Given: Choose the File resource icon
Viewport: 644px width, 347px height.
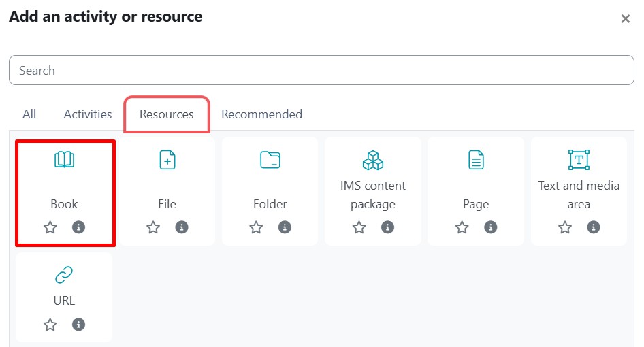Looking at the screenshot, I should click(167, 161).
